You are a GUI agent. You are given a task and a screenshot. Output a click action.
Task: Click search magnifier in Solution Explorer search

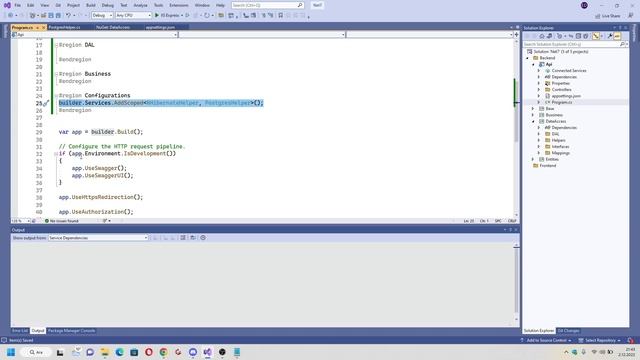622,44
